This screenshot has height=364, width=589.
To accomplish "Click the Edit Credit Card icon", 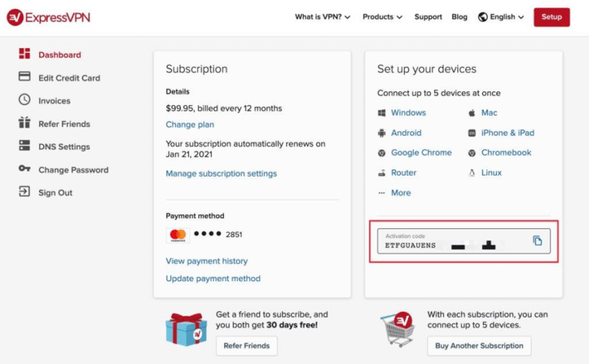I will [x=25, y=77].
